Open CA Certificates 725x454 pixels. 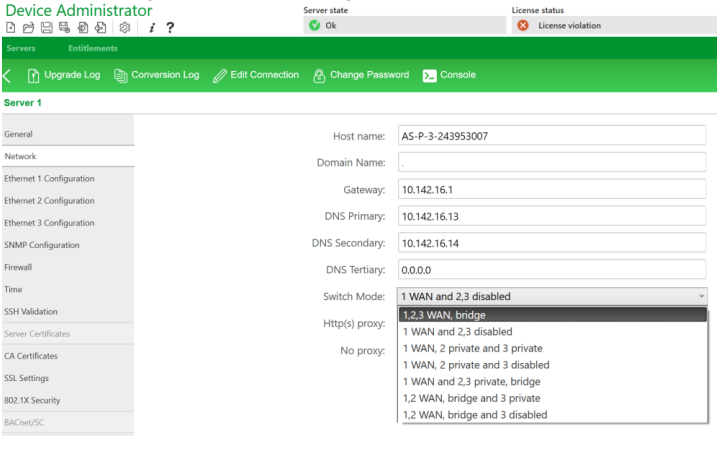(68, 356)
